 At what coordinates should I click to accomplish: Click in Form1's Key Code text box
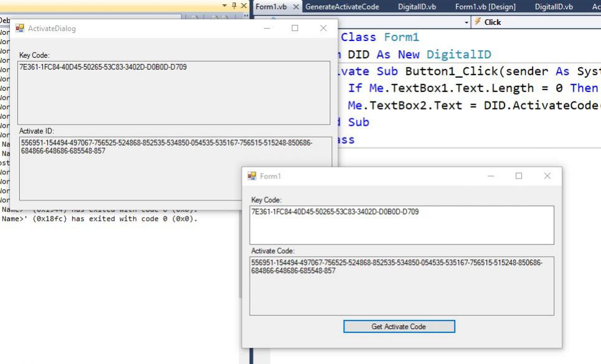click(401, 225)
